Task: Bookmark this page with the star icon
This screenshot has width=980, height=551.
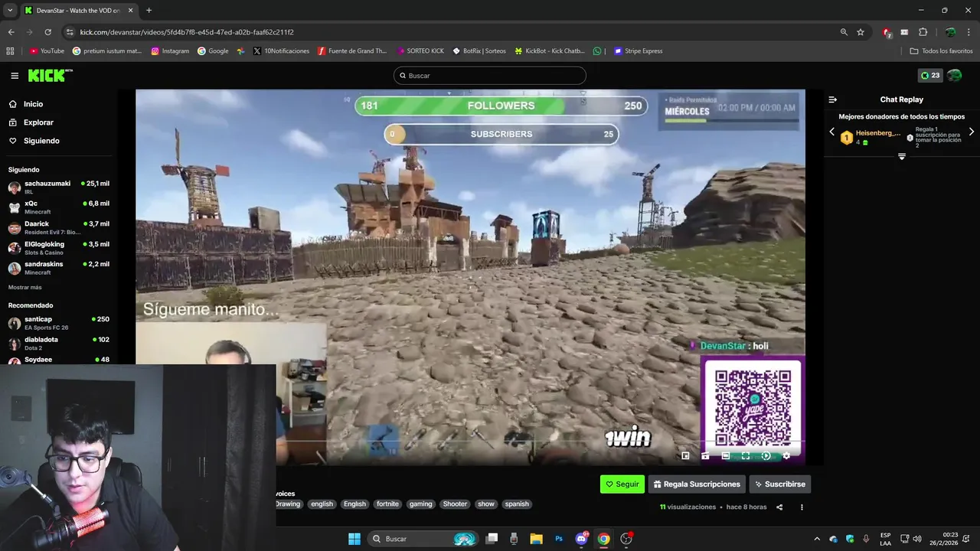Action: [861, 32]
